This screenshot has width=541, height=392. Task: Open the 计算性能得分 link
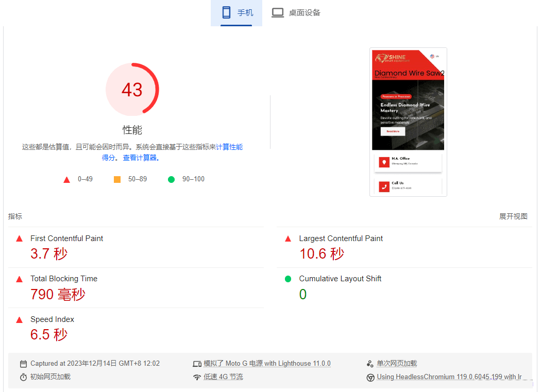coord(173,152)
